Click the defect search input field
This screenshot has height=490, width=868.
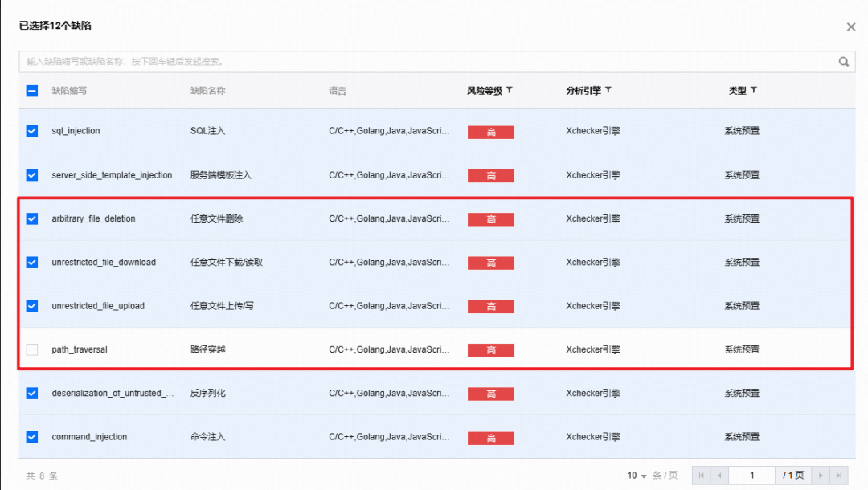(x=429, y=61)
